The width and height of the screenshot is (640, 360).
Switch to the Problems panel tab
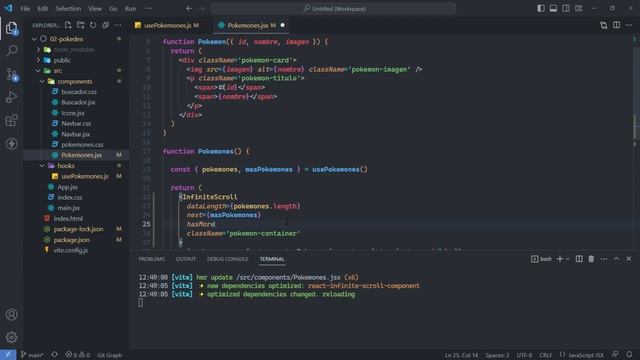(151, 259)
